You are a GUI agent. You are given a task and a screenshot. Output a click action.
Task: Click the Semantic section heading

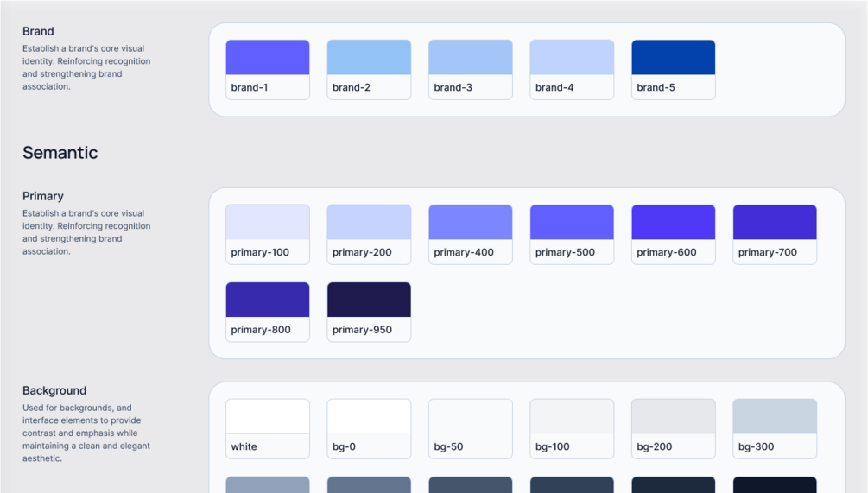coord(60,153)
